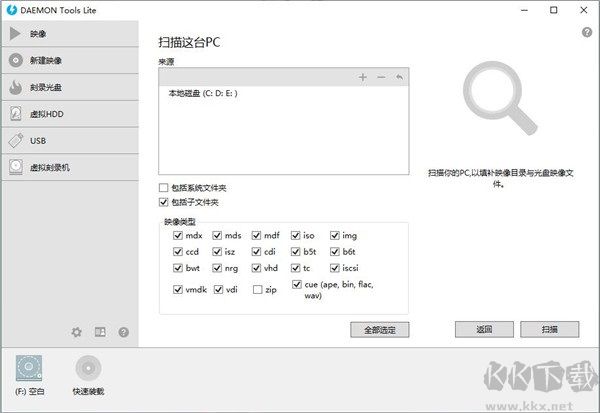Viewport: 600px width, 413px height.
Task: Toggle the cue (ape, bin, flac, wav) checkbox
Action: coord(297,284)
